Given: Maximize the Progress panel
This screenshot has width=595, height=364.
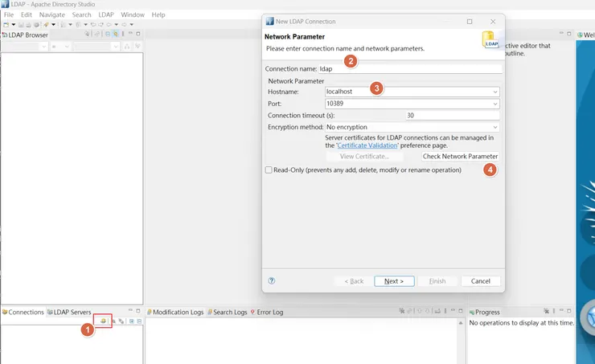Looking at the screenshot, I should (568, 311).
